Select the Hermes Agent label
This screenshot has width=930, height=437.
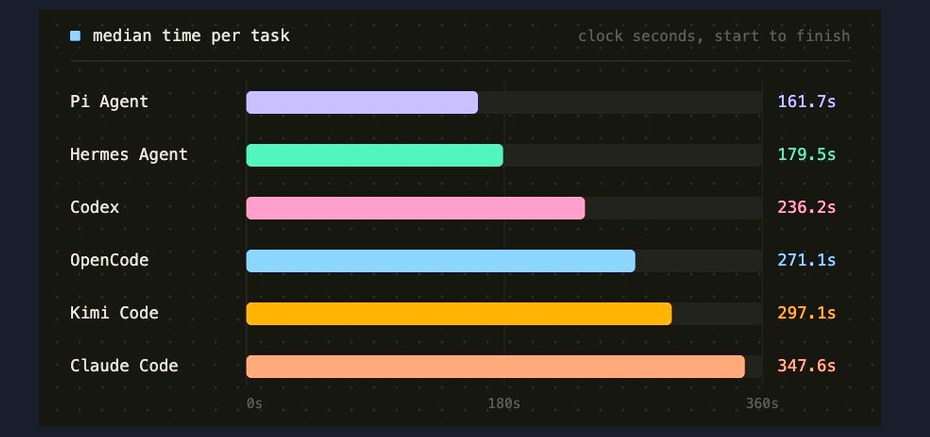click(129, 155)
